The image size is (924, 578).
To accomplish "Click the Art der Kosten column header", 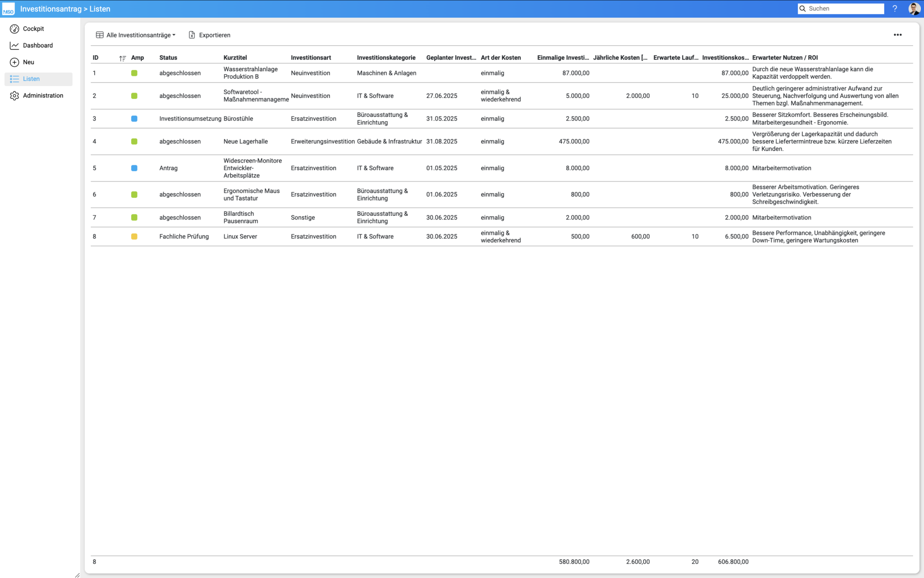I will pyautogui.click(x=501, y=58).
